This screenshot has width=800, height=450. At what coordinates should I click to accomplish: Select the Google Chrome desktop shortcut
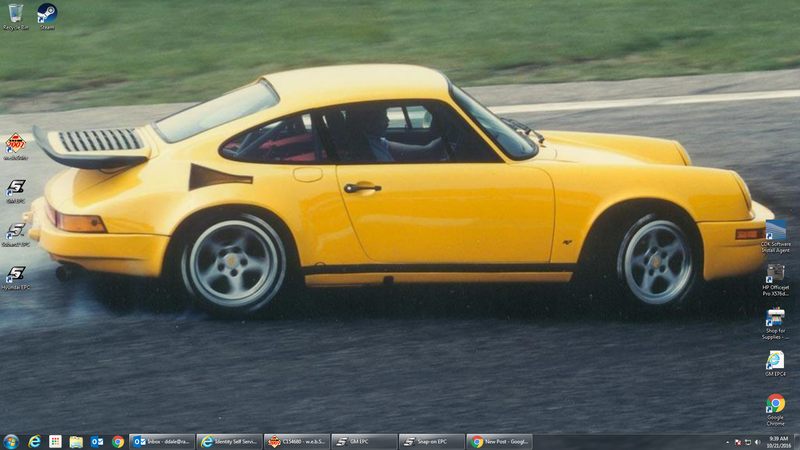click(776, 410)
